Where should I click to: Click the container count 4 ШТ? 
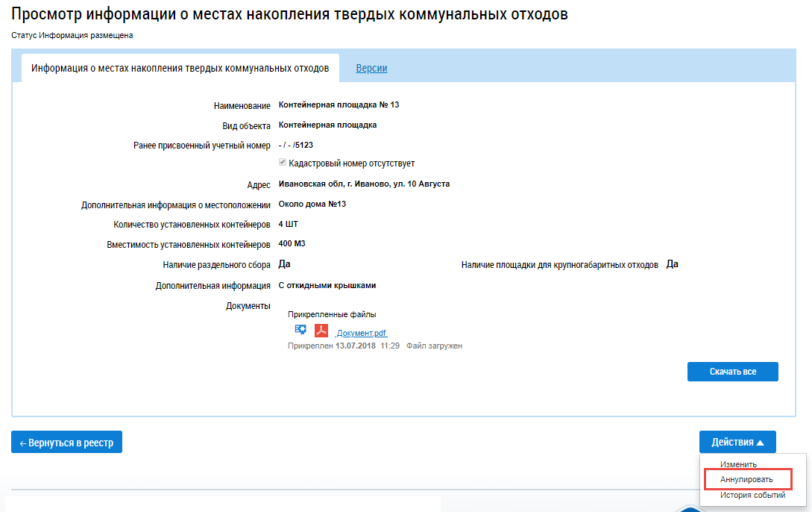[288, 225]
